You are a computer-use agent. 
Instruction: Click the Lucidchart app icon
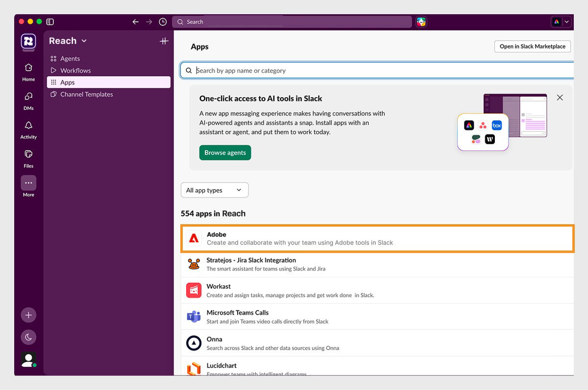[x=194, y=368]
